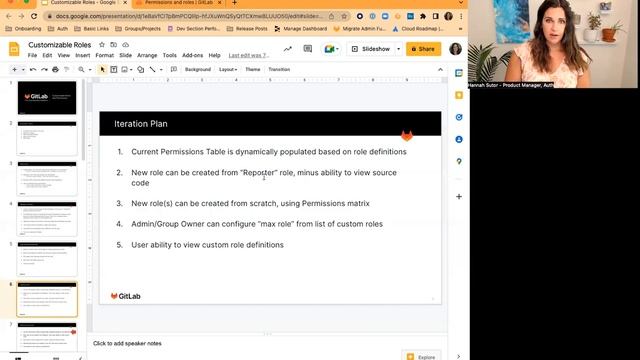
Task: Click the Share button
Action: click(x=423, y=49)
